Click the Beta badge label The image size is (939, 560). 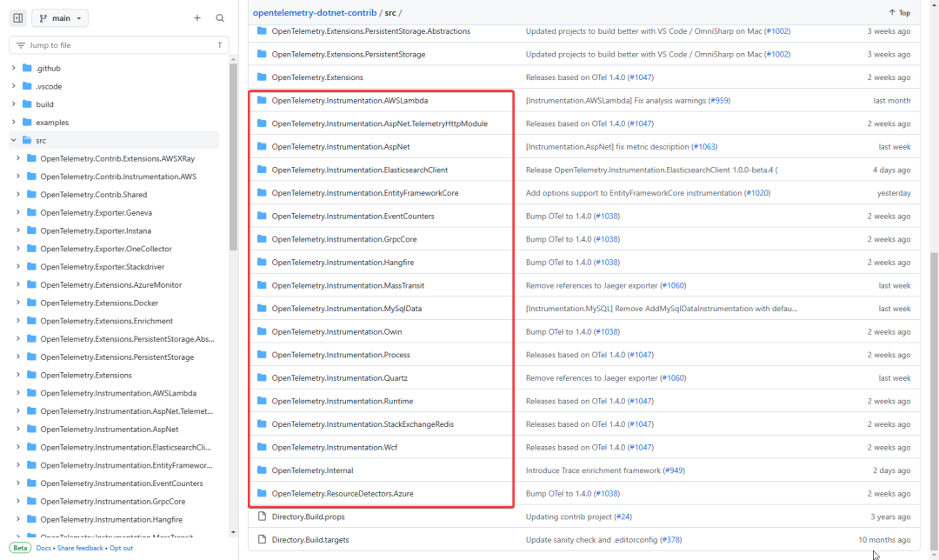(20, 548)
